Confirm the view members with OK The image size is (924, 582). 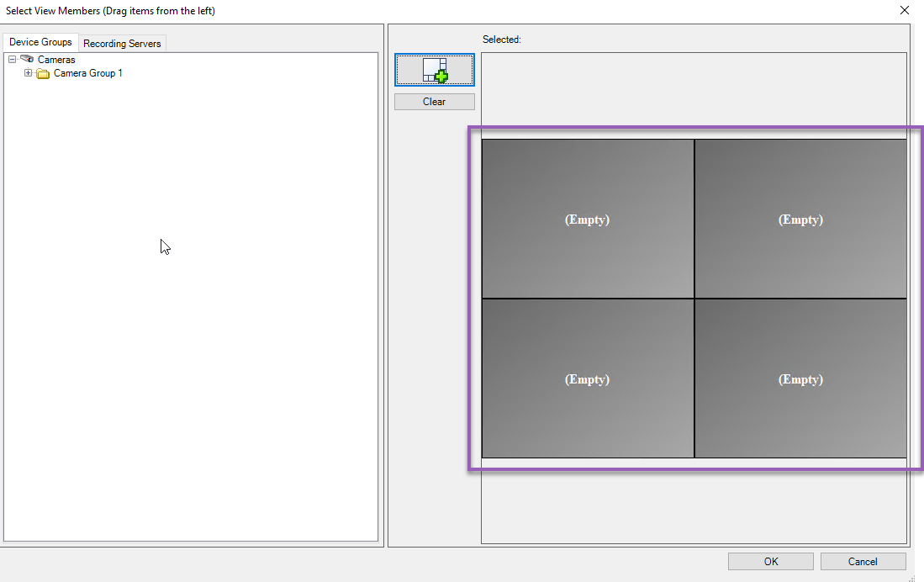[x=770, y=561]
